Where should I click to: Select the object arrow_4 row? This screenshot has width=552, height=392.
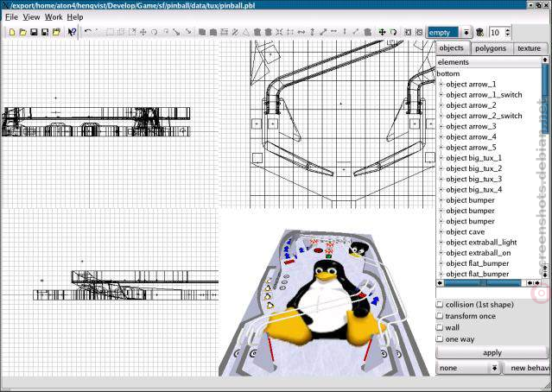click(x=471, y=137)
